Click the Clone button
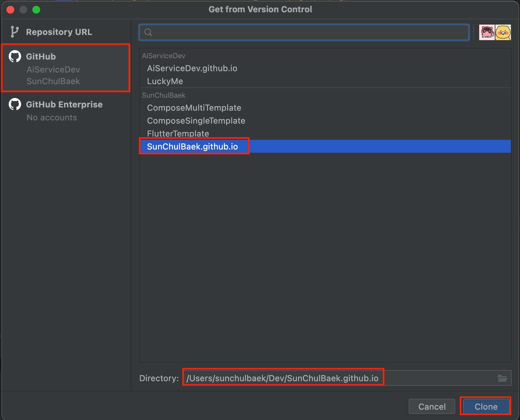The image size is (520, 420). 486,406
